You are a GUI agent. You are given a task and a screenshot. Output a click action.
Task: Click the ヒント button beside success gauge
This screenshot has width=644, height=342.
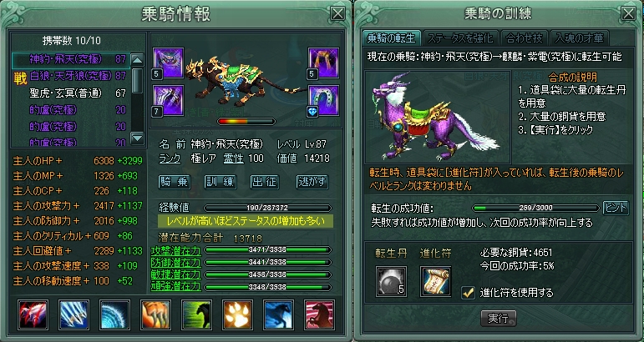(616, 208)
